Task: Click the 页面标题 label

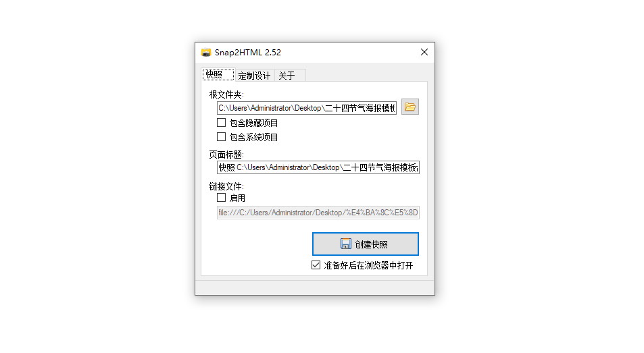Action: coord(226,155)
